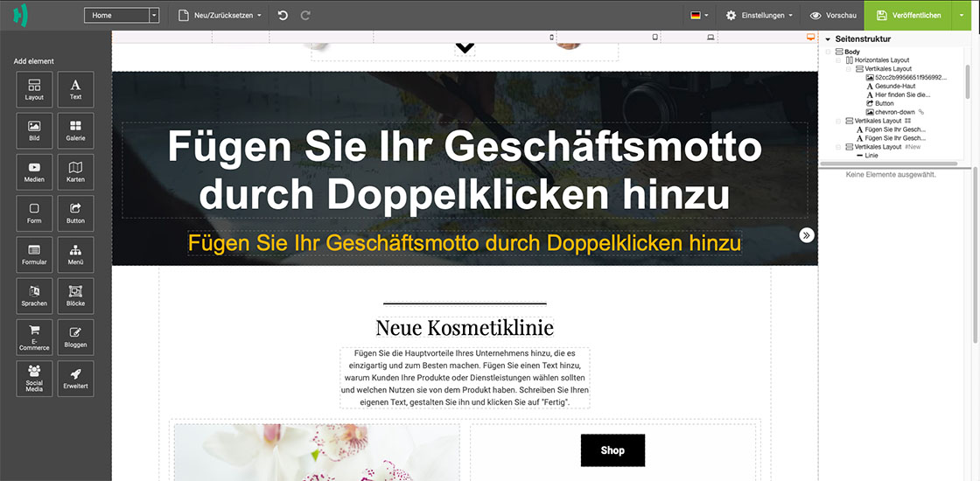Add a Galerie element
Viewport: 980px width, 481px height.
click(x=75, y=130)
